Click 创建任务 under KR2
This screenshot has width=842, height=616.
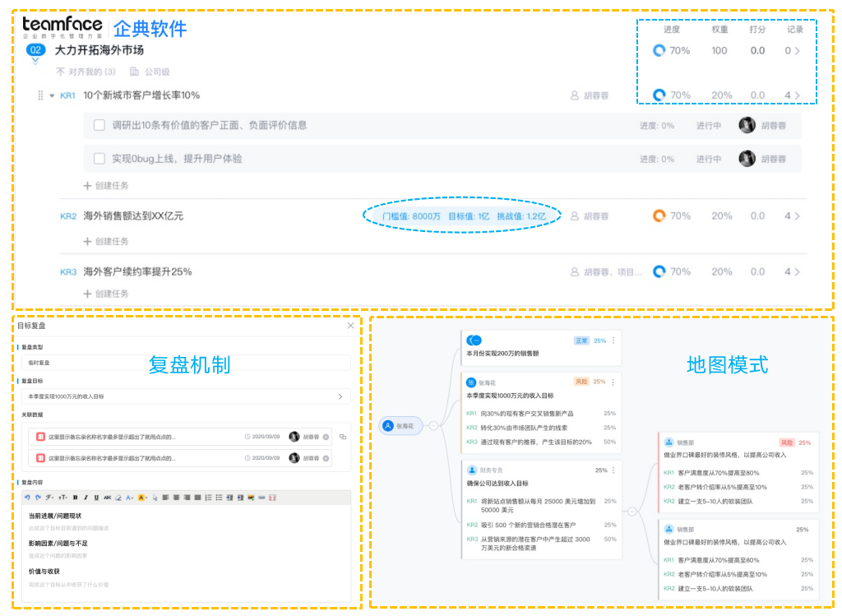[107, 242]
